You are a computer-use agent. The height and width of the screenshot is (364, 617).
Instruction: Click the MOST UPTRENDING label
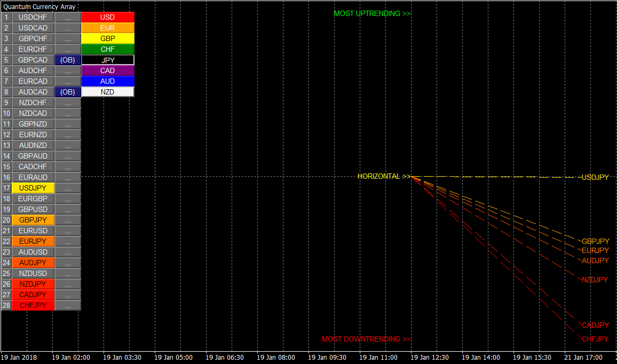pos(372,13)
